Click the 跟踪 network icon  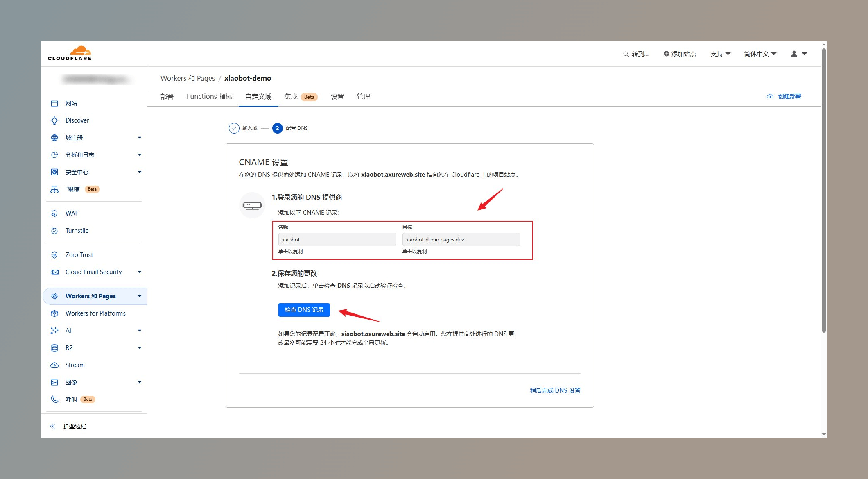[54, 189]
